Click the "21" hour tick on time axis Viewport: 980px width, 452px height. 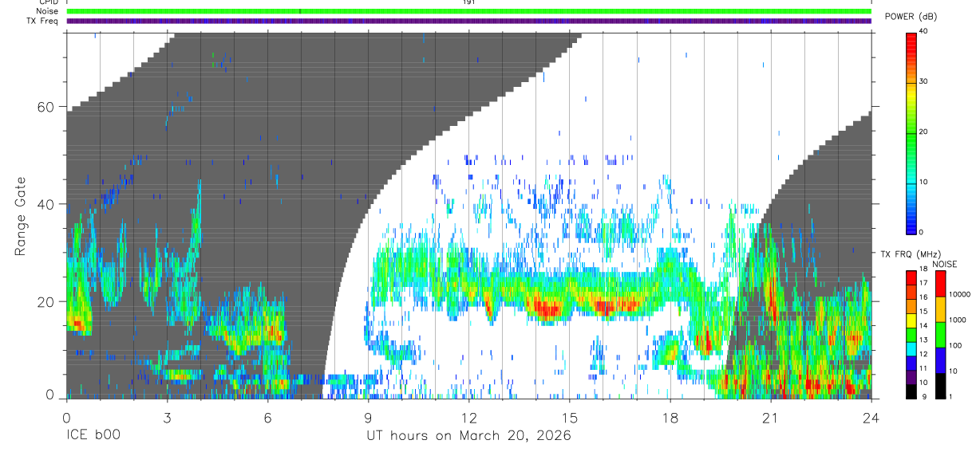pos(771,418)
